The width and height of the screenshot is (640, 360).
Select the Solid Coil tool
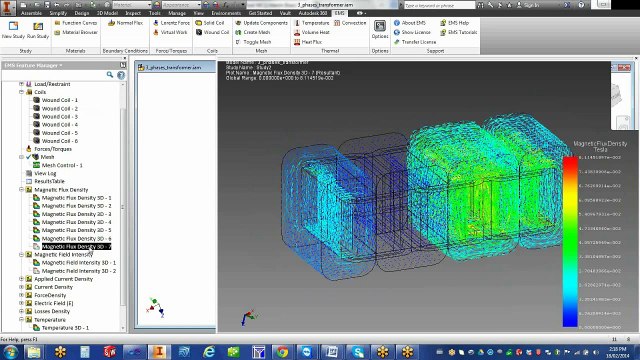[x=210, y=23]
